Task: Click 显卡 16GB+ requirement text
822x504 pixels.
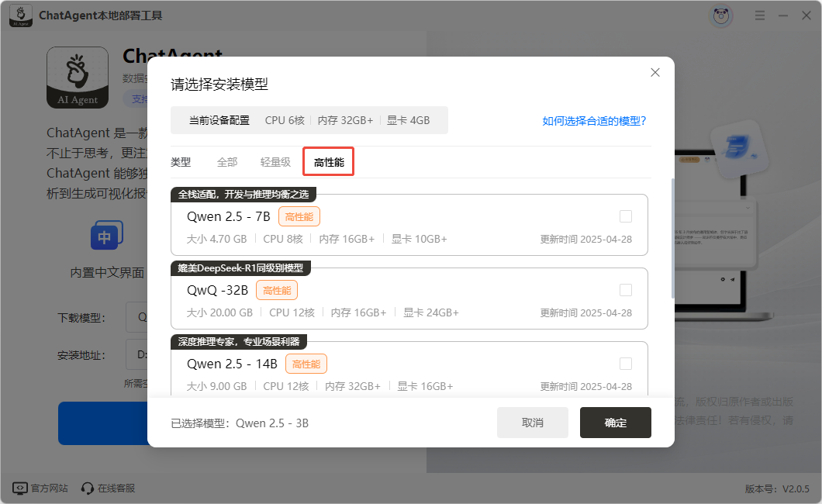Action: tap(425, 386)
